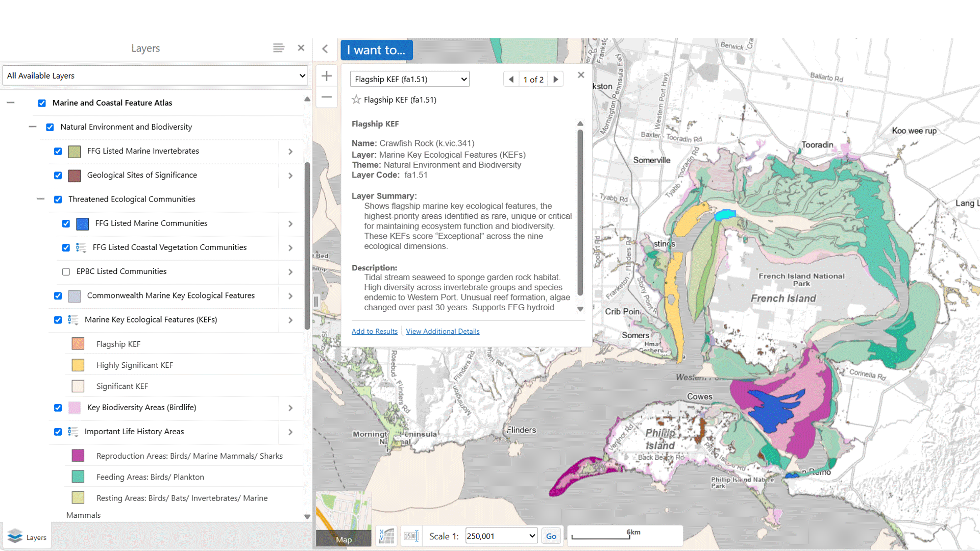The height and width of the screenshot is (551, 980).
Task: Collapse Natural Environment and Biodiversity group
Action: click(x=33, y=127)
